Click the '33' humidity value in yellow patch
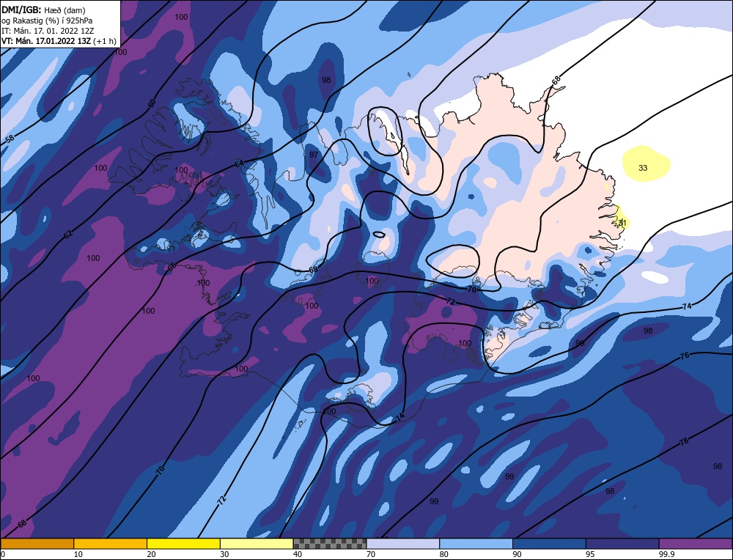This screenshot has width=733, height=560. click(643, 168)
